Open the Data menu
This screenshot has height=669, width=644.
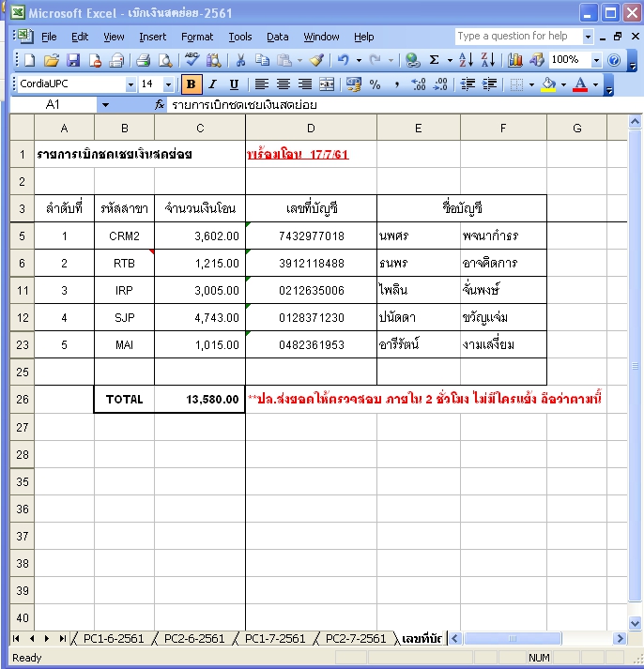[277, 38]
